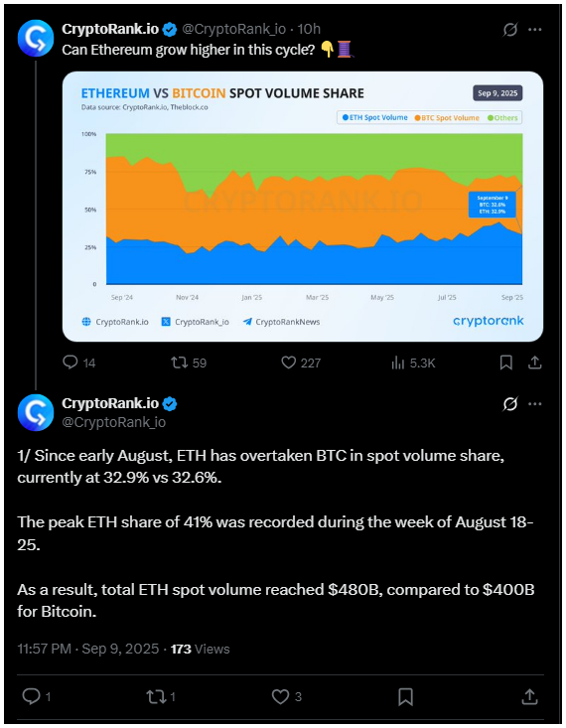Open CryptoRank.io profile name on first tweet
566x728 pixels.
pyautogui.click(x=110, y=29)
